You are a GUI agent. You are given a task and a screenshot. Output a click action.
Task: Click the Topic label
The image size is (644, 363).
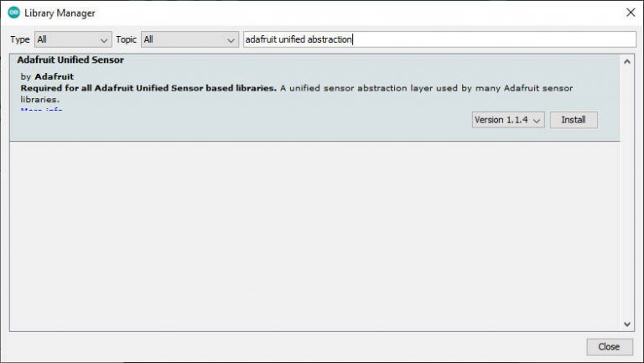point(127,39)
